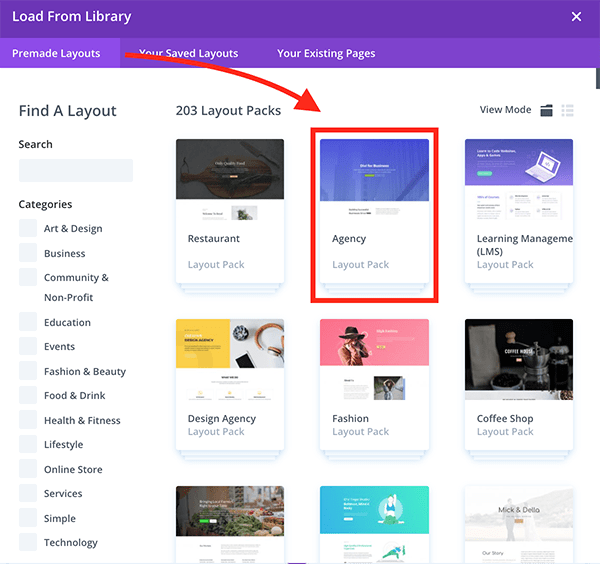The image size is (600, 564).
Task: Select the Coffee Shop layout pack thumbnail
Action: tap(519, 360)
